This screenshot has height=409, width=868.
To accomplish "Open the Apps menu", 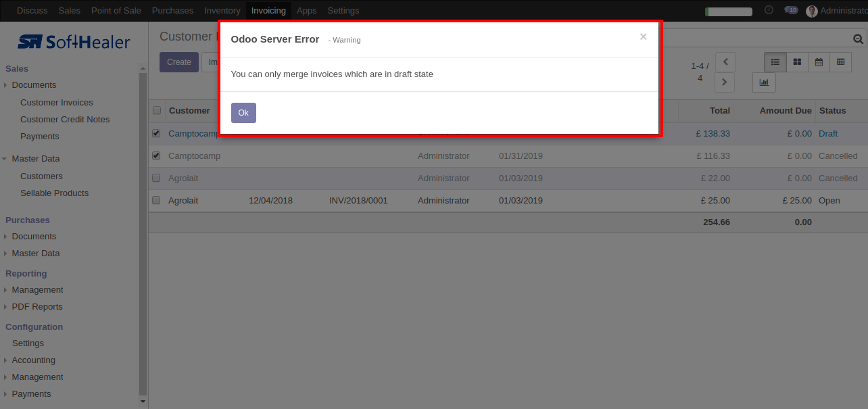I will coord(307,10).
